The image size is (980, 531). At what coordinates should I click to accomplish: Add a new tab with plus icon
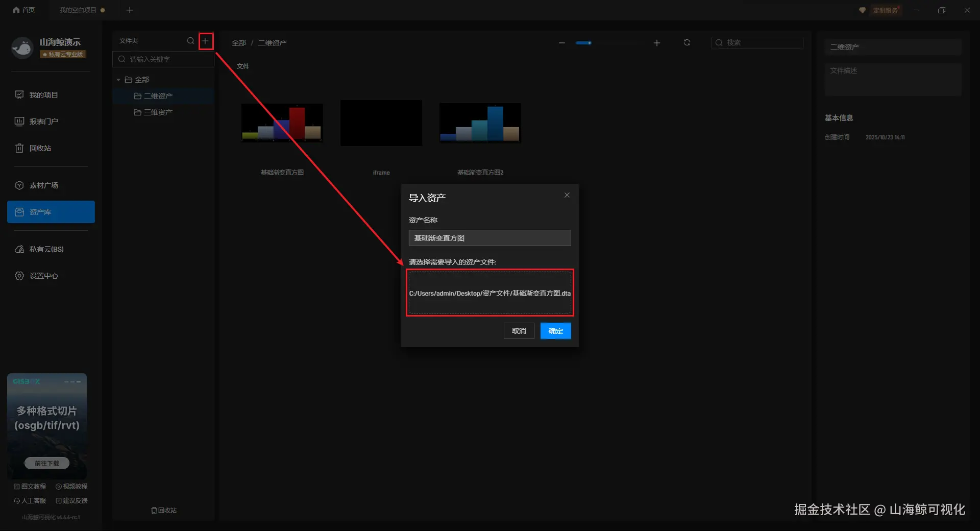[130, 10]
